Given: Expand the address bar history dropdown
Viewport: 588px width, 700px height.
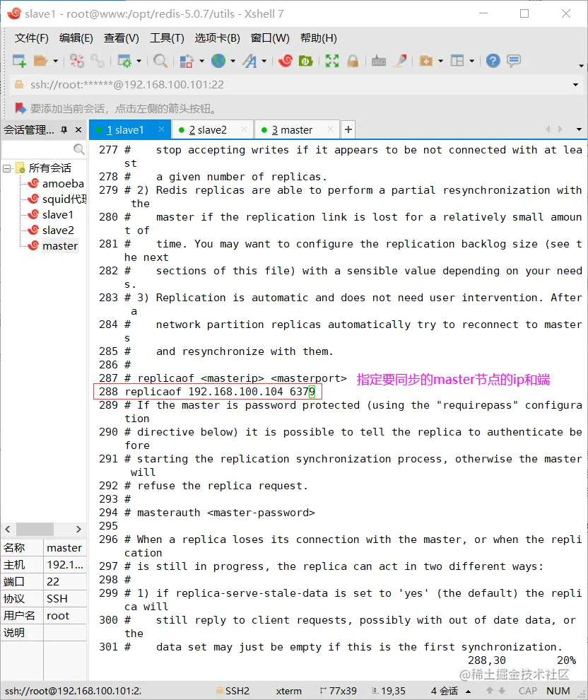Looking at the screenshot, I should (575, 85).
